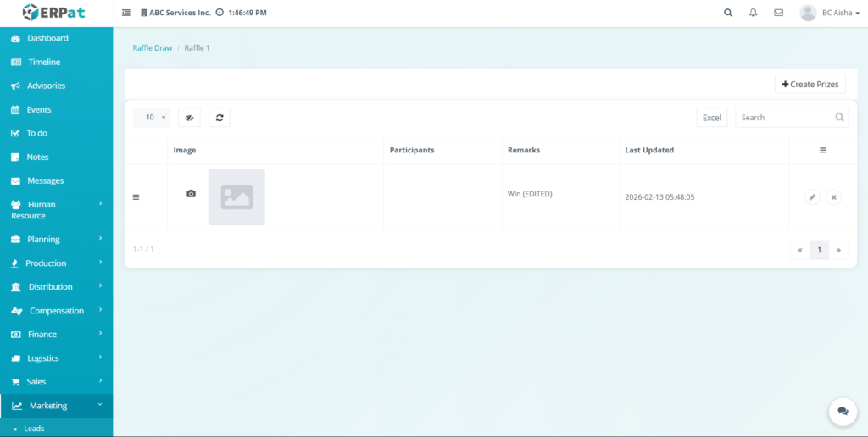Click the Search input field
The image size is (868, 437).
[x=786, y=118]
